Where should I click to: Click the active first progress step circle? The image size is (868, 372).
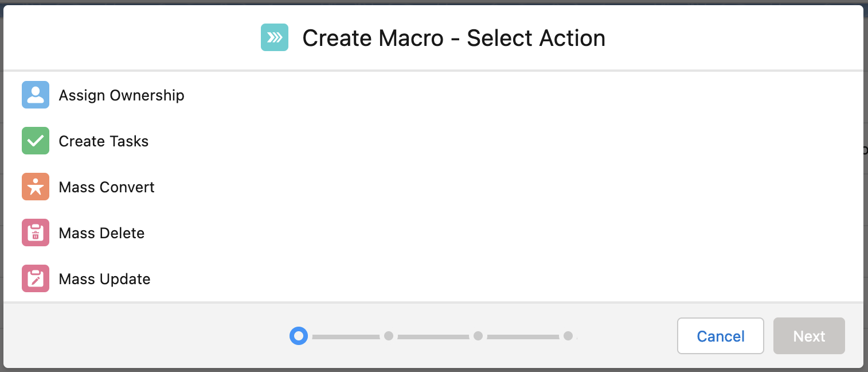tap(299, 336)
